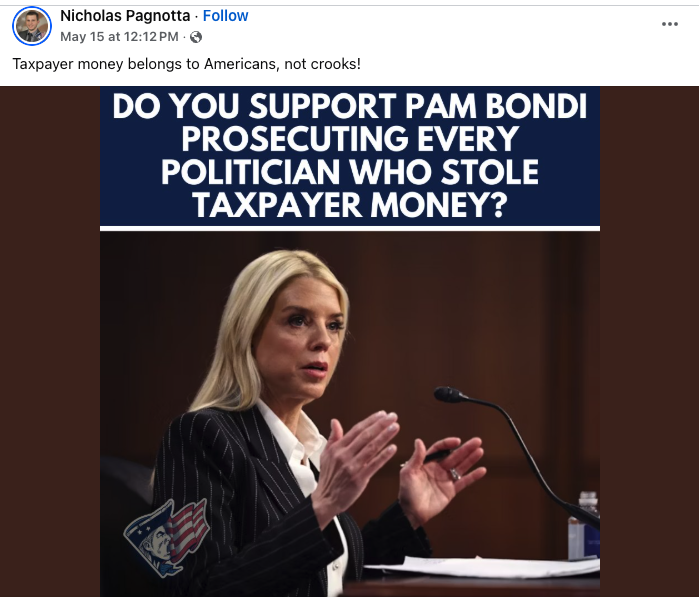Click the globe public-audience icon
Screen dimensions: 699x597
click(x=196, y=37)
